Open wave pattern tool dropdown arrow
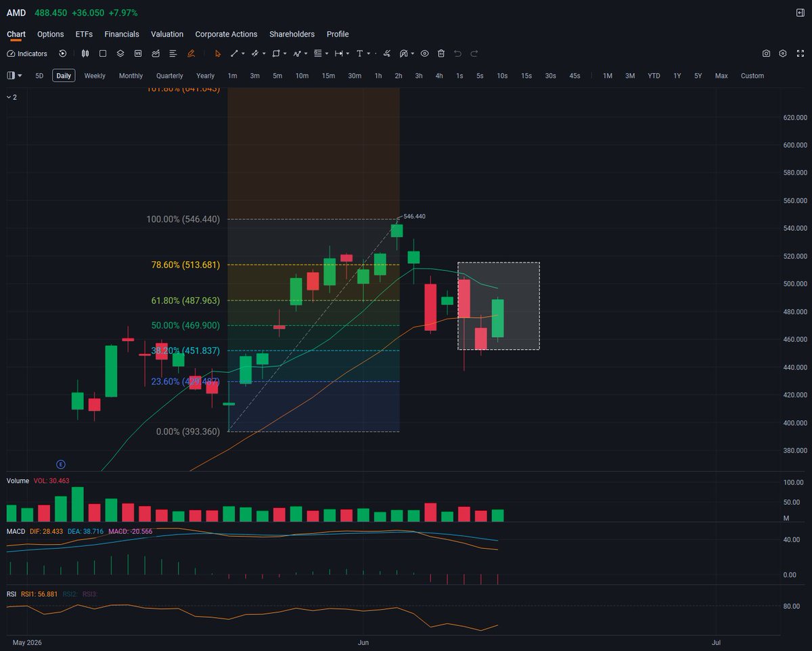The width and height of the screenshot is (812, 651). click(306, 53)
